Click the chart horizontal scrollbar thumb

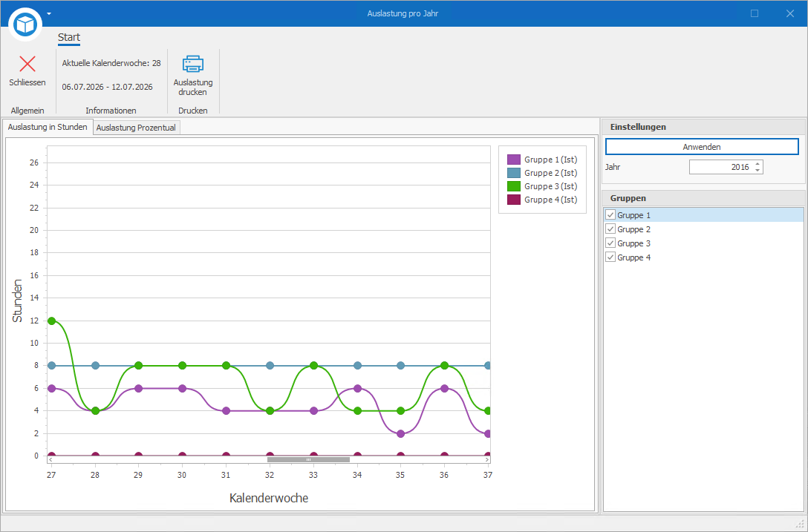tap(308, 460)
